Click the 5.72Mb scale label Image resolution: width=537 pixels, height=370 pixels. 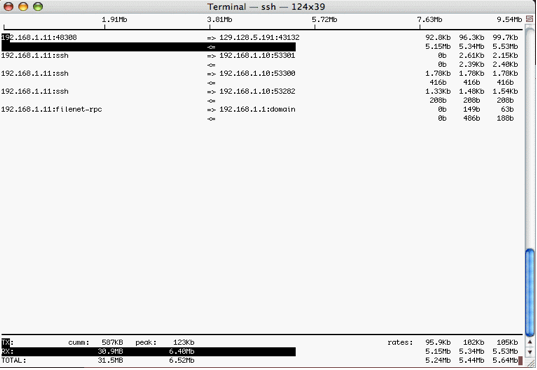click(x=325, y=20)
